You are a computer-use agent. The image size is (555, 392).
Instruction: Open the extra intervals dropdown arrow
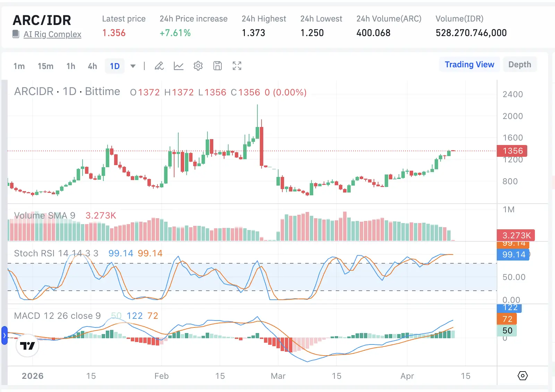(x=133, y=66)
